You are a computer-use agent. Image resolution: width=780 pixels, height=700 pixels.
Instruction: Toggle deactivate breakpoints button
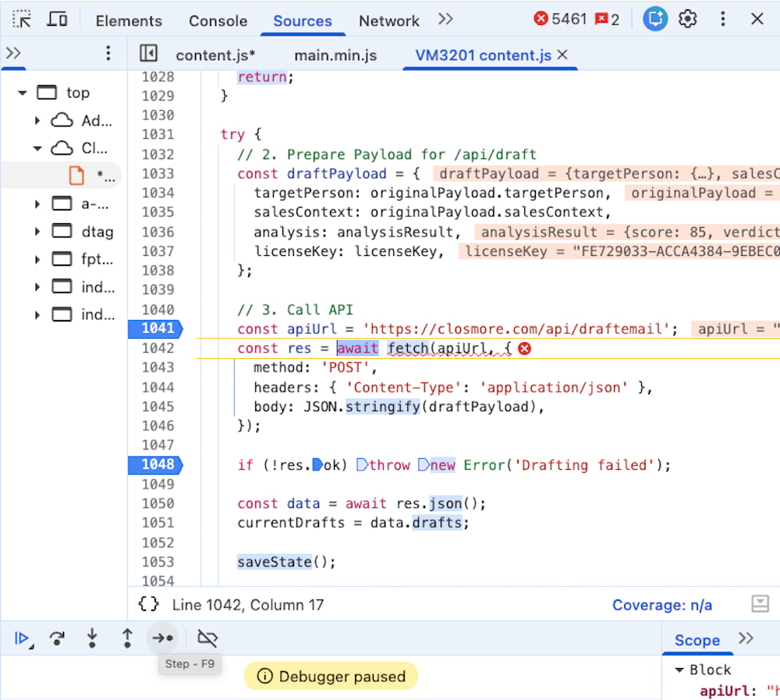coord(207,638)
